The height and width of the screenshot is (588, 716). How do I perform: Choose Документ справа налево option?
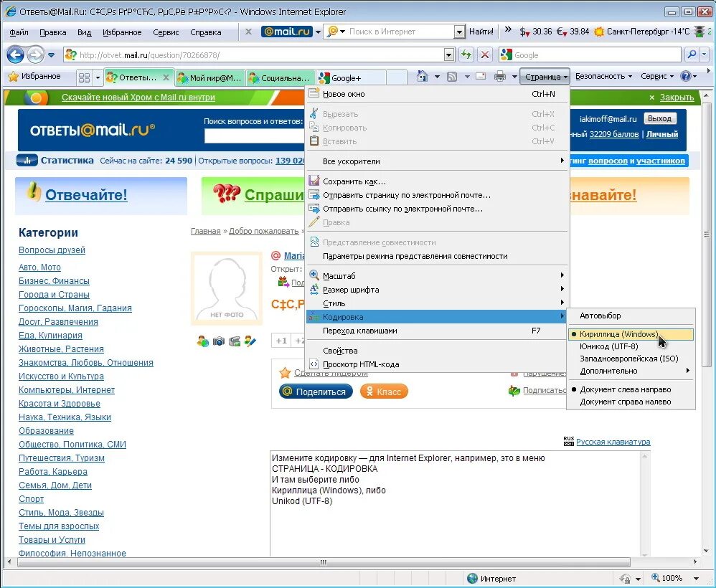tap(631, 402)
